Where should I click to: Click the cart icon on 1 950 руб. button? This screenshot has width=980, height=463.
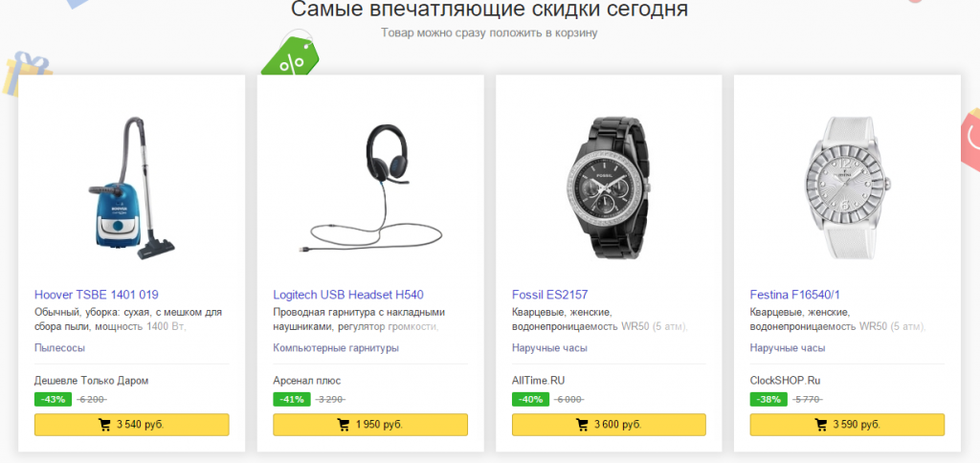point(344,425)
